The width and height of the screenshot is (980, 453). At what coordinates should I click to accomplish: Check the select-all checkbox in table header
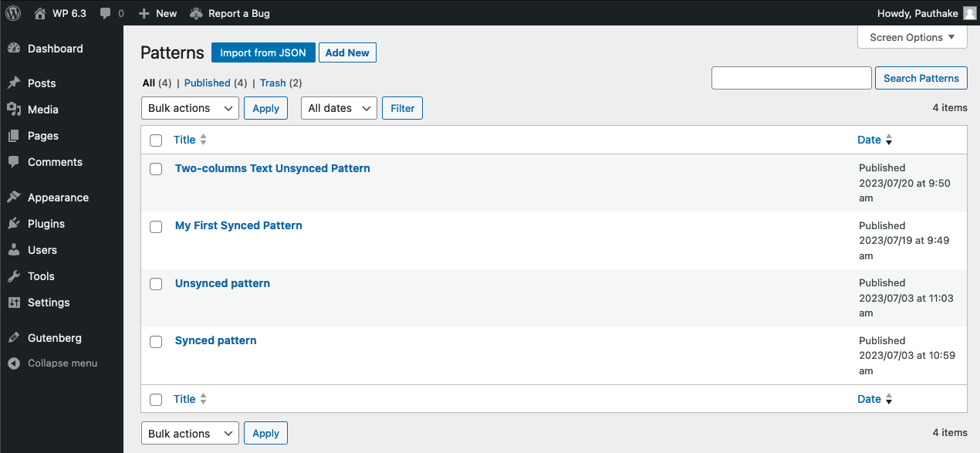coord(156,140)
